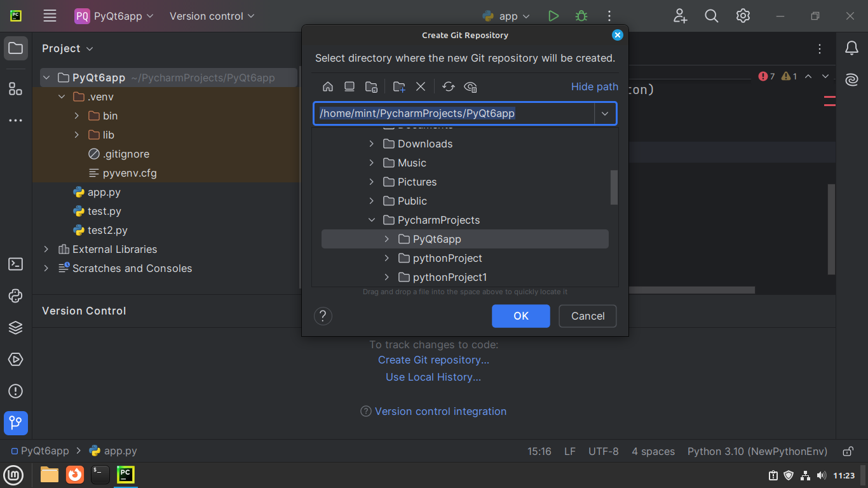Jump to project directory in dialog
The height and width of the screenshot is (488, 868).
[x=372, y=86]
